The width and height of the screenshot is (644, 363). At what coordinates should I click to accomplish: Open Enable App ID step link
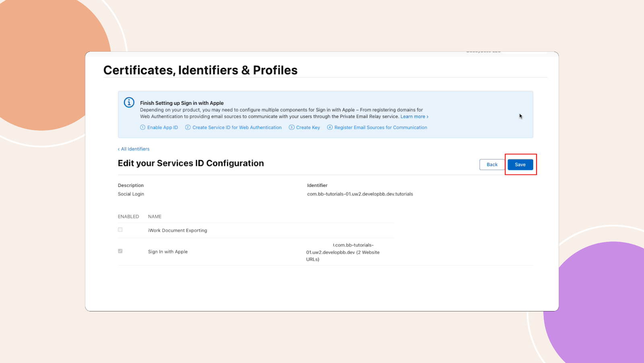[x=162, y=127]
